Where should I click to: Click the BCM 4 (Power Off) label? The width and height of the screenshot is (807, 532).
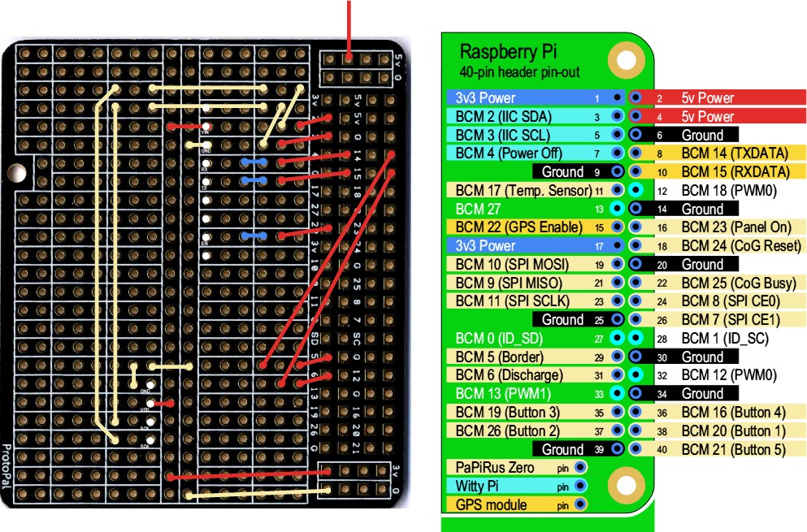[x=509, y=154]
